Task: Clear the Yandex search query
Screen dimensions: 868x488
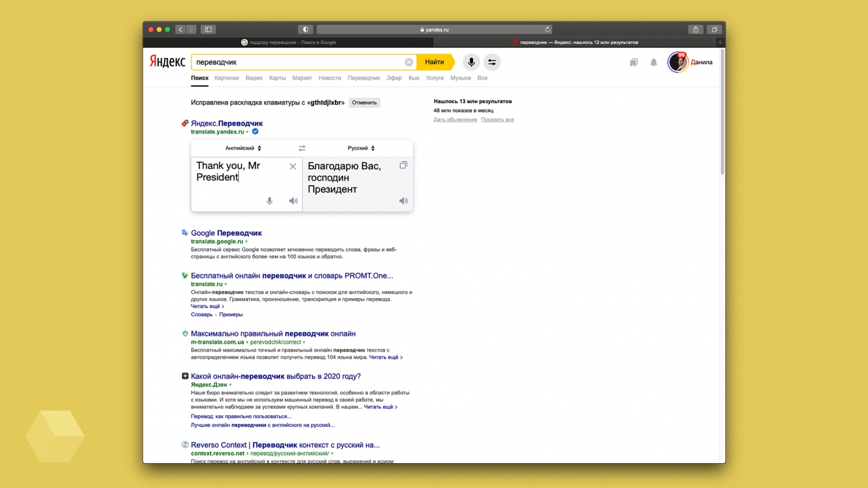Action: (409, 62)
